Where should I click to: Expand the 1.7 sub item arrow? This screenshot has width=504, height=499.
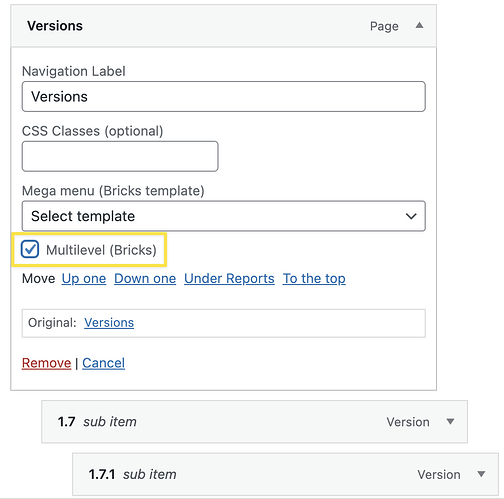pos(450,422)
